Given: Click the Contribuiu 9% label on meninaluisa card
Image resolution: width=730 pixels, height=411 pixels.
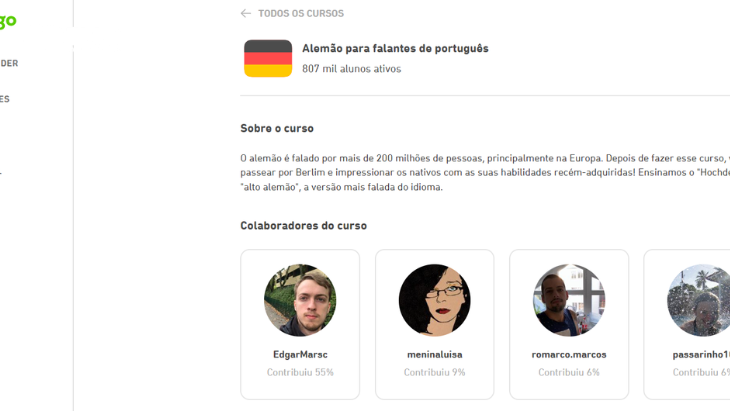Looking at the screenshot, I should click(435, 372).
